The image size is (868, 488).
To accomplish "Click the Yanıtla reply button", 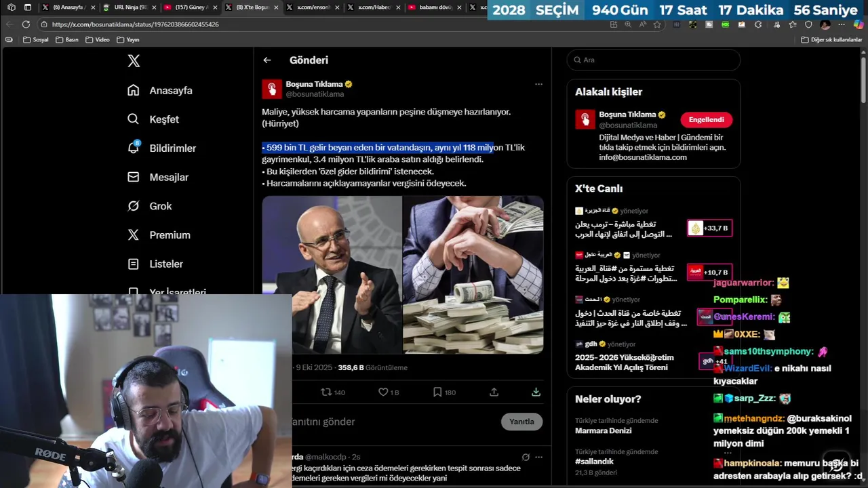I will 521,422.
